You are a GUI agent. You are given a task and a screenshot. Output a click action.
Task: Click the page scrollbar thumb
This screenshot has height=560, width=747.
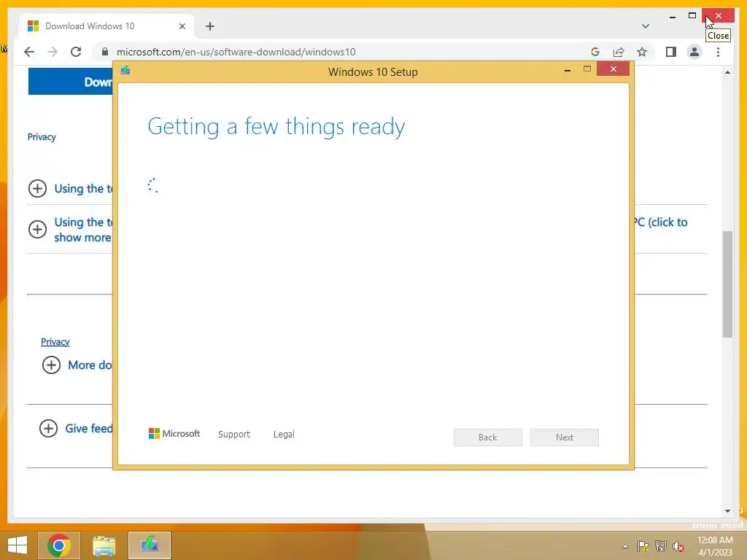pyautogui.click(x=727, y=284)
